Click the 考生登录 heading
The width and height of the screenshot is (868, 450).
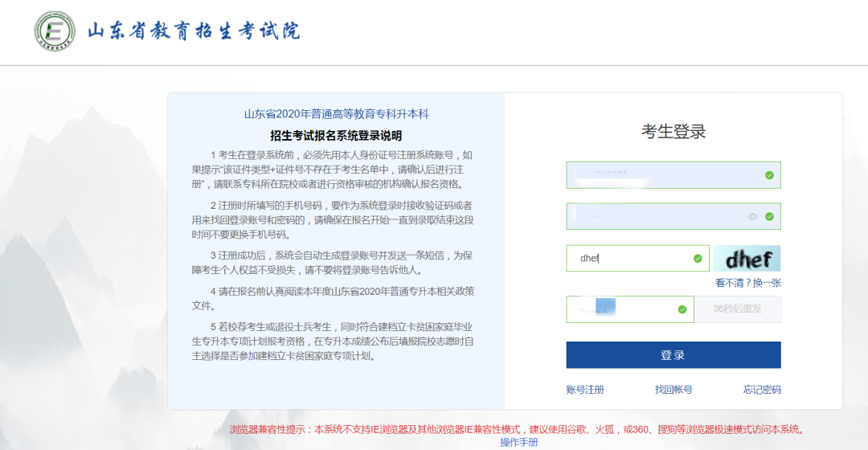point(674,132)
